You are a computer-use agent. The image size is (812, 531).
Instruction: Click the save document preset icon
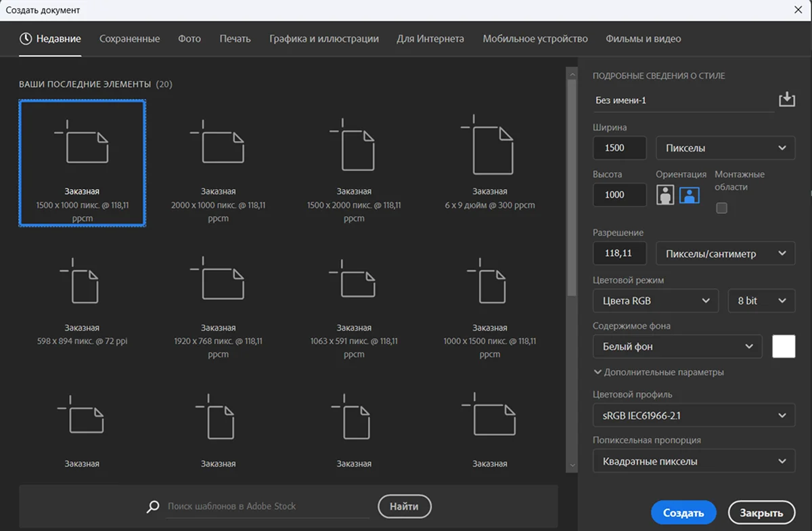pyautogui.click(x=786, y=100)
